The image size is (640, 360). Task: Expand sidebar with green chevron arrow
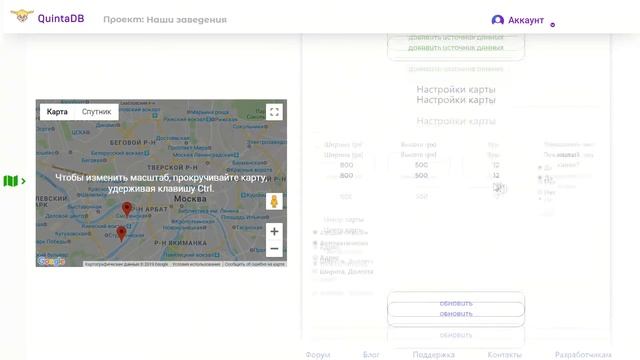point(23,181)
